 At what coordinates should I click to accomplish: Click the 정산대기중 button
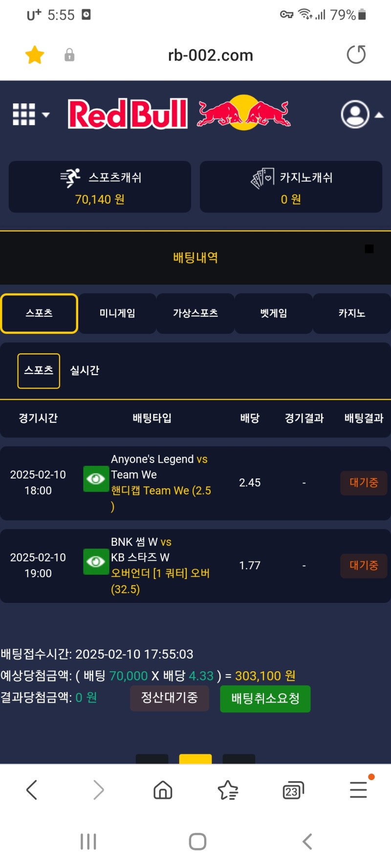pyautogui.click(x=169, y=698)
